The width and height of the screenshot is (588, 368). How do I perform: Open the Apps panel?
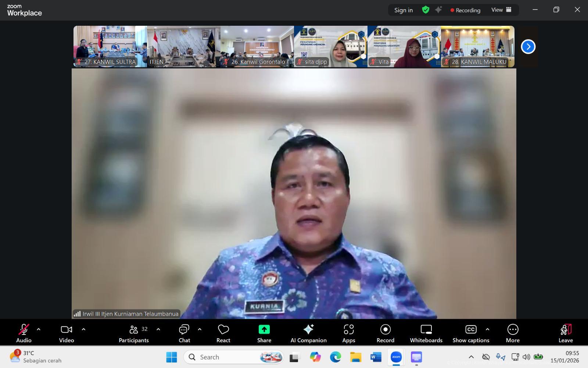[x=348, y=333]
